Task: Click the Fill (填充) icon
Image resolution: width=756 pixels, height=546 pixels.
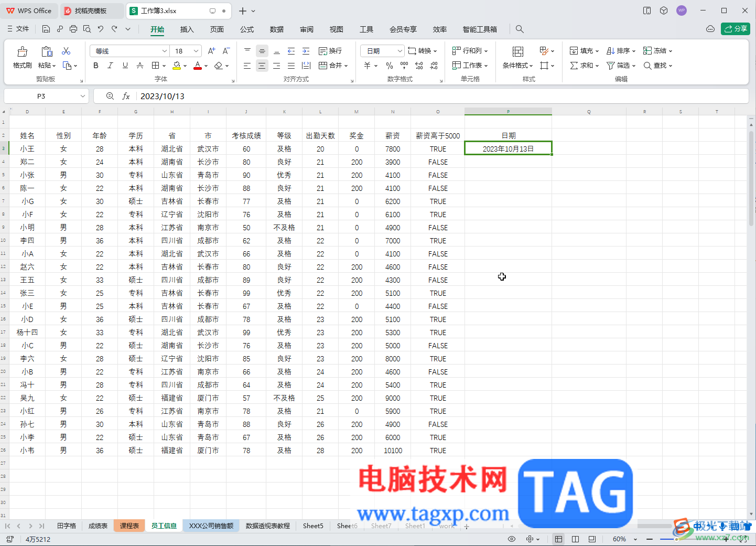Action: click(x=574, y=51)
